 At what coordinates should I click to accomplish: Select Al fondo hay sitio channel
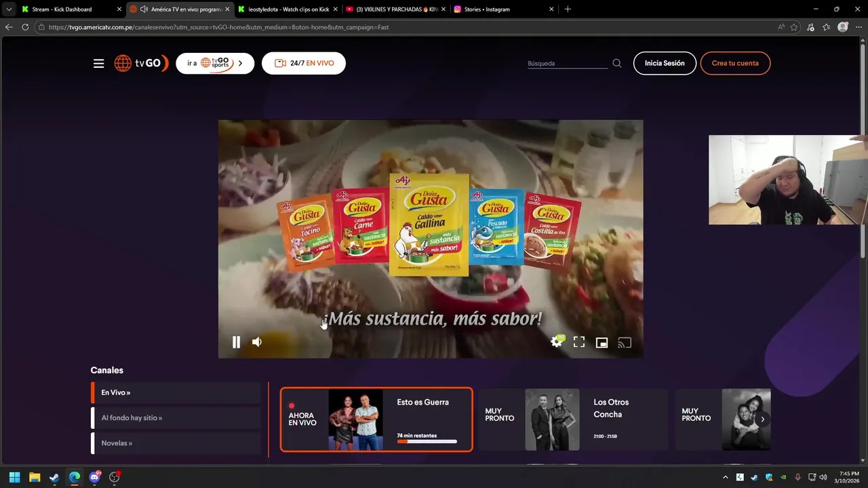coord(176,418)
